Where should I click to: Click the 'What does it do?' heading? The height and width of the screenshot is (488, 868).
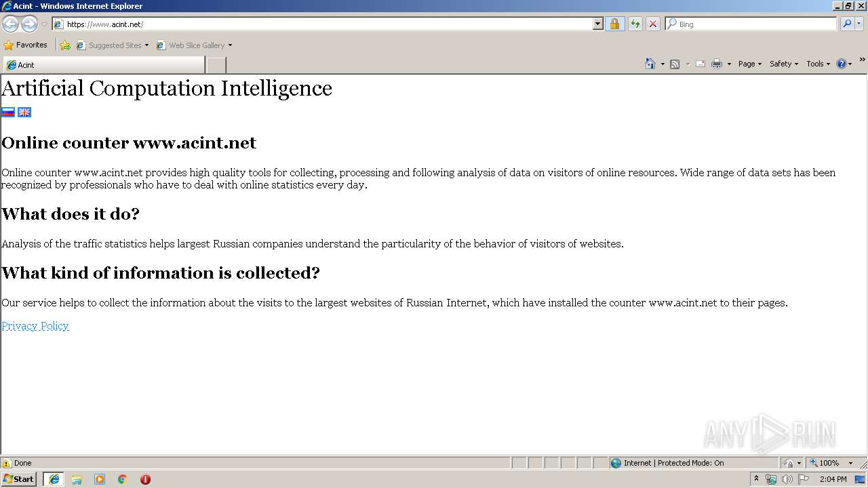pos(71,214)
